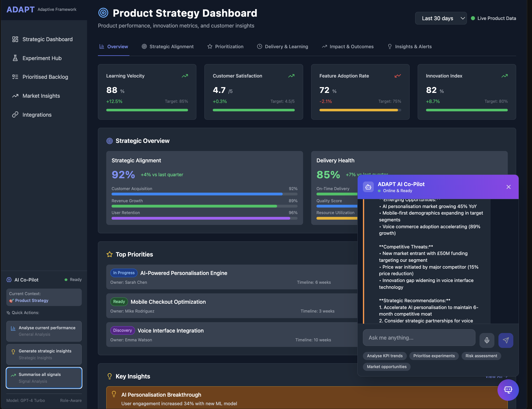Image resolution: width=532 pixels, height=409 pixels.
Task: Click the floating chatbot launcher icon
Action: 508,390
